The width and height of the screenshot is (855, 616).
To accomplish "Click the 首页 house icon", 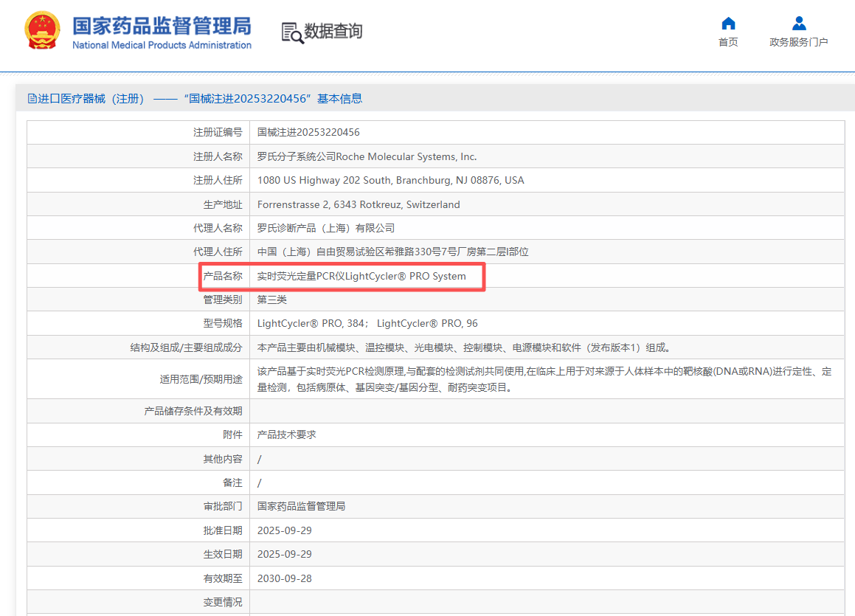I will click(728, 24).
